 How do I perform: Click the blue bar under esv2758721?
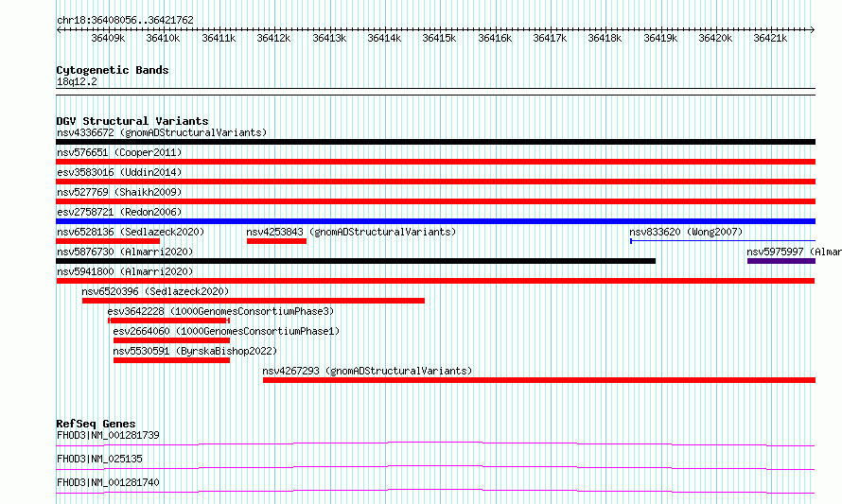point(435,221)
